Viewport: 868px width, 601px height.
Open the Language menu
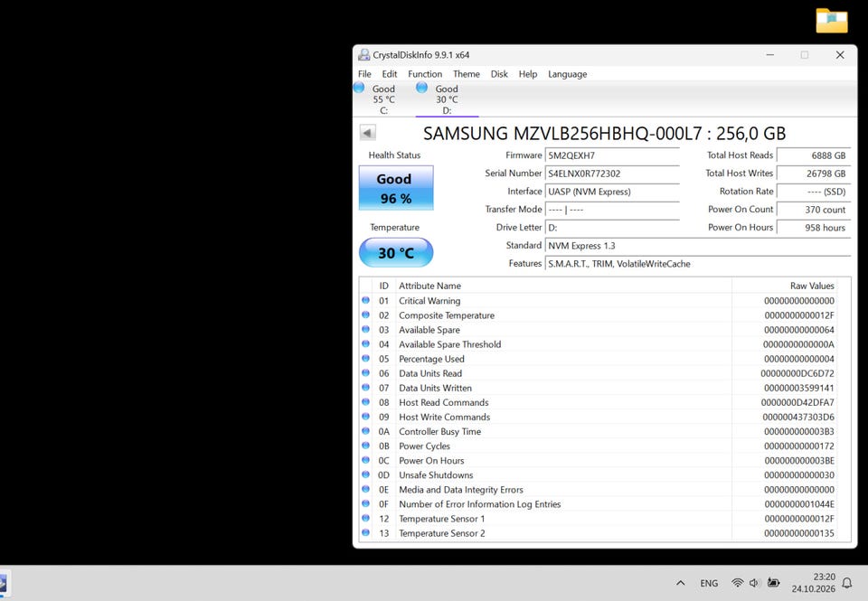coord(568,74)
